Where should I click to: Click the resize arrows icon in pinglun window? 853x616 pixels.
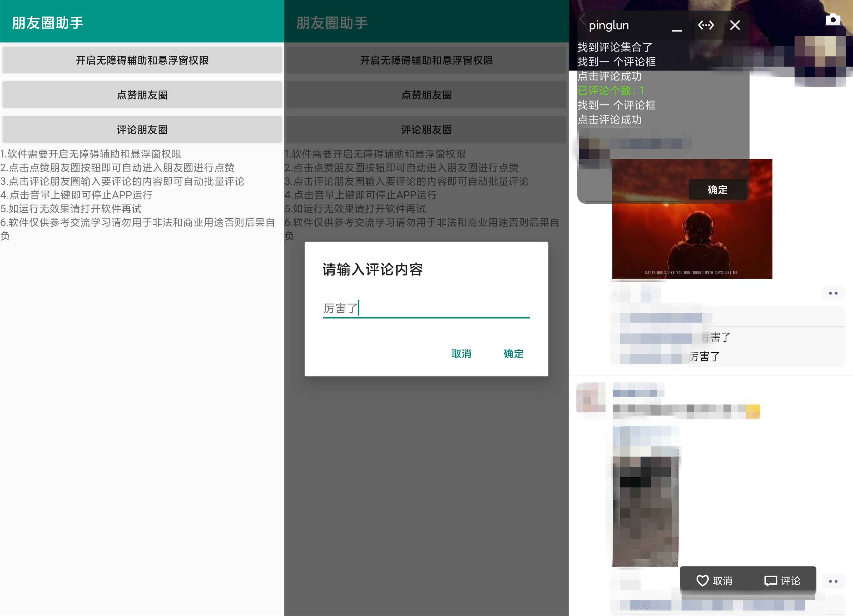click(x=706, y=25)
